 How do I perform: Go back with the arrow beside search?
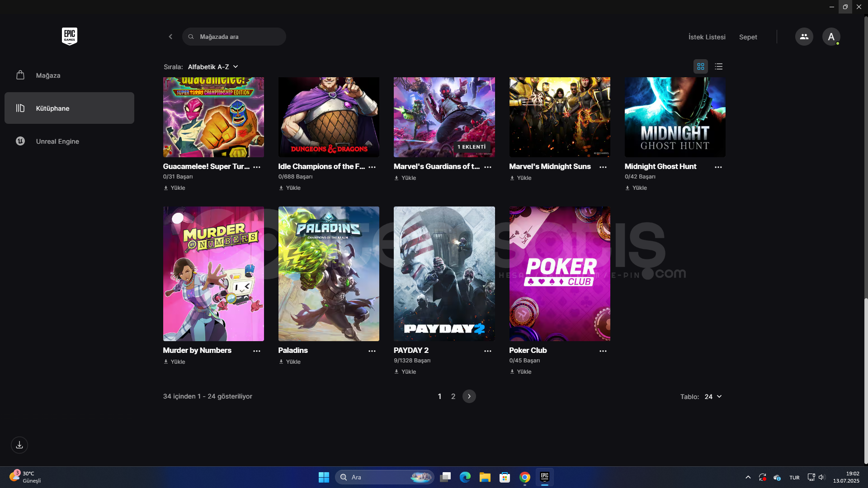170,37
